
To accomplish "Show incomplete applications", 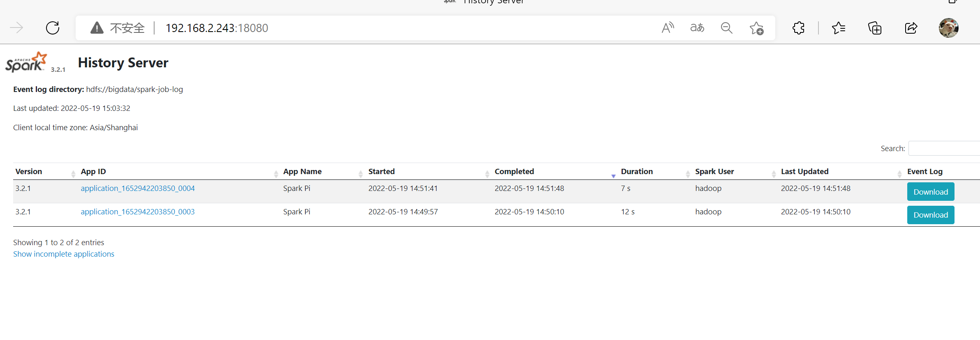I will click(x=64, y=254).
